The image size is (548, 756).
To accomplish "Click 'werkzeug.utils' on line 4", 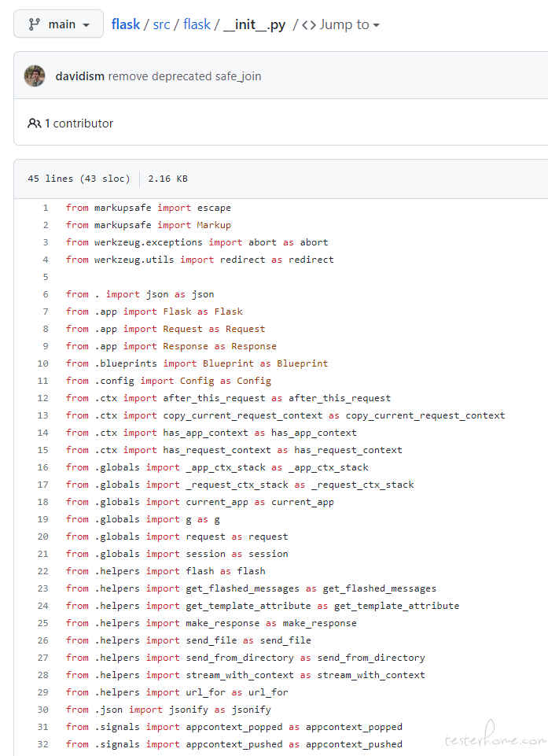I will pos(134,260).
